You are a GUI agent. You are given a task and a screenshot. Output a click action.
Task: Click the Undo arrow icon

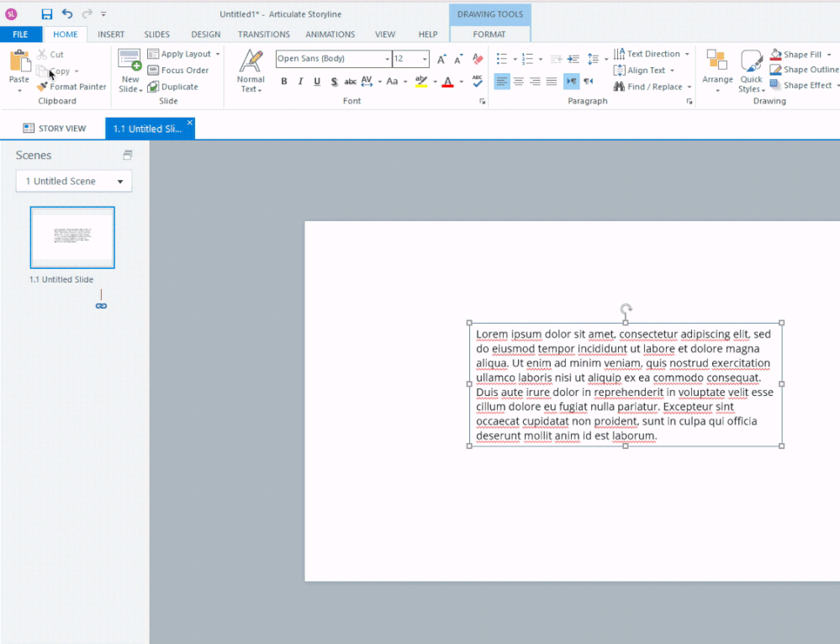click(67, 14)
